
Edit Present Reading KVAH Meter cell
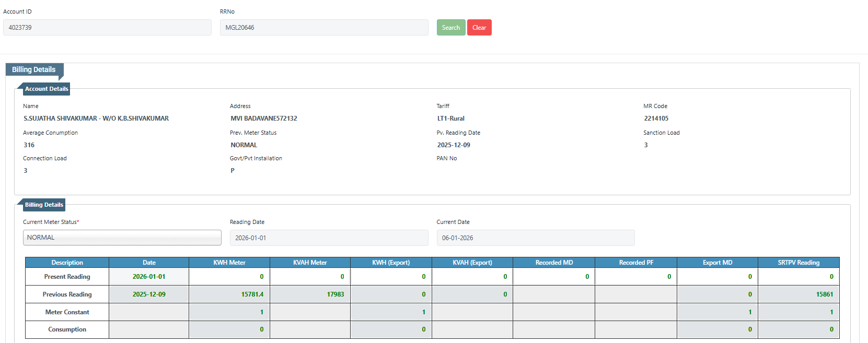(x=310, y=277)
